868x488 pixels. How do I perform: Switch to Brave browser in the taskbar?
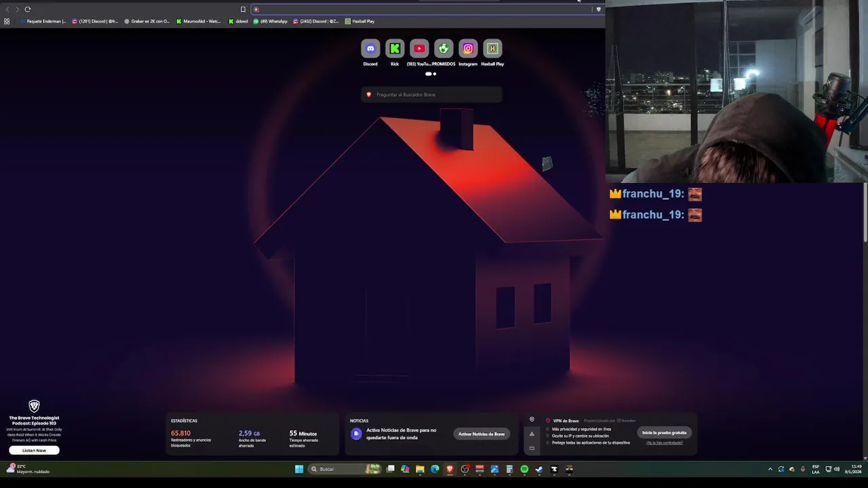click(x=450, y=469)
